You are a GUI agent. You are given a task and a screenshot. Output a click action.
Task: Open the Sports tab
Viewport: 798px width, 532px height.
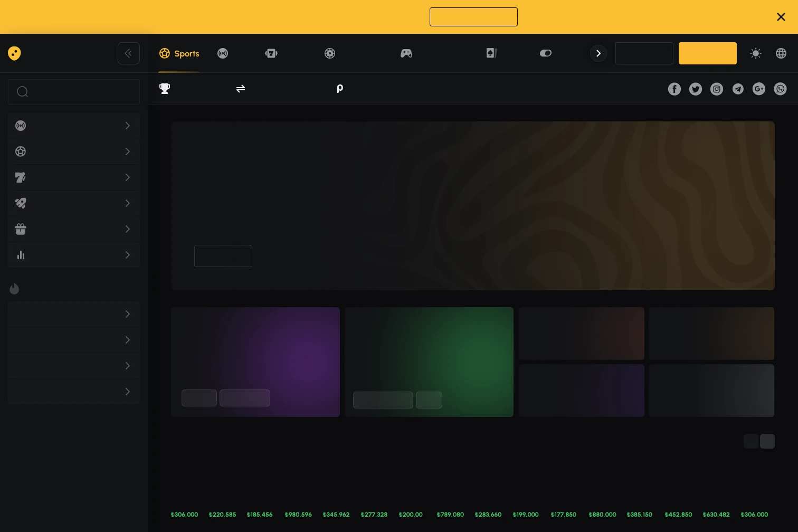179,53
